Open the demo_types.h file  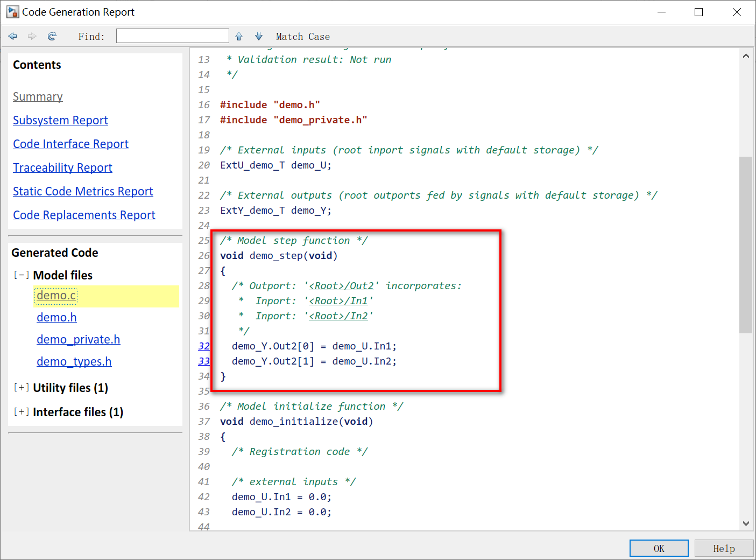pyautogui.click(x=74, y=362)
